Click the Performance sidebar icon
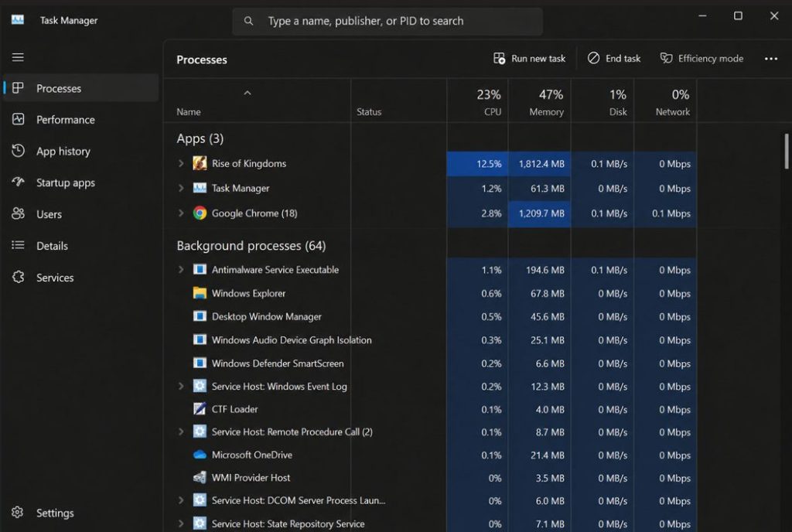Screen dimensions: 792x532 pos(19,119)
